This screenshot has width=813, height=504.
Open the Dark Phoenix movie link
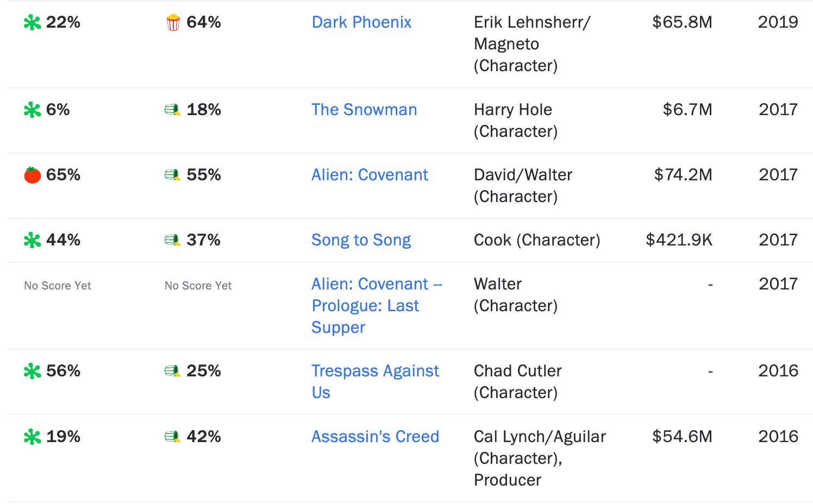[x=361, y=22]
